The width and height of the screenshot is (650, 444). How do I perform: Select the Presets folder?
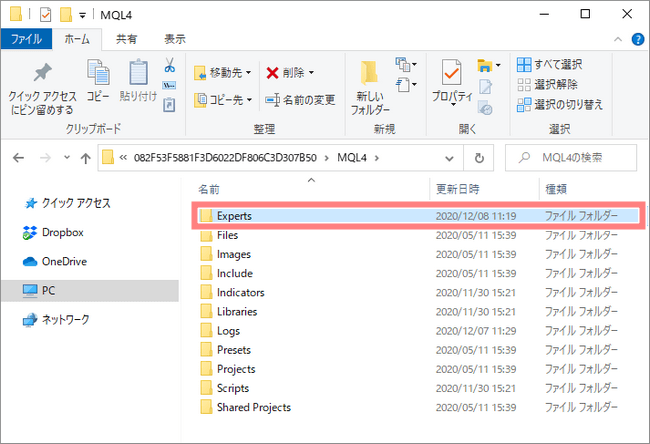click(418, 350)
